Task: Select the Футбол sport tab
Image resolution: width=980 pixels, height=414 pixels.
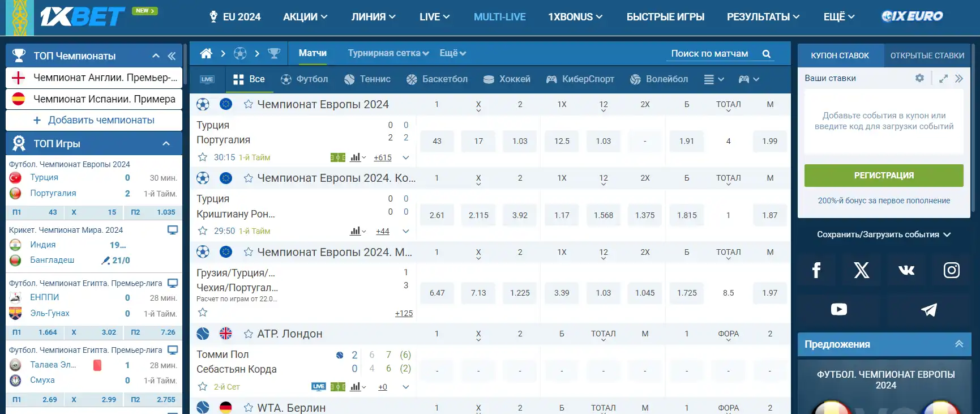Action: 305,79
